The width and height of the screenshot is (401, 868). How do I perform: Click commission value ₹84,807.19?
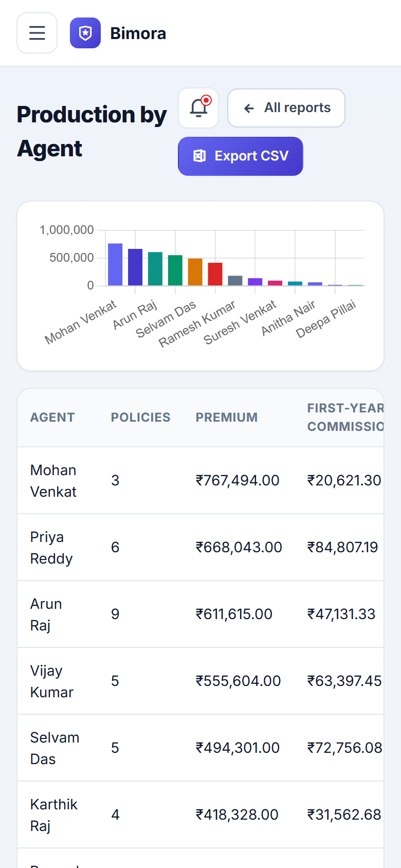pos(343,547)
